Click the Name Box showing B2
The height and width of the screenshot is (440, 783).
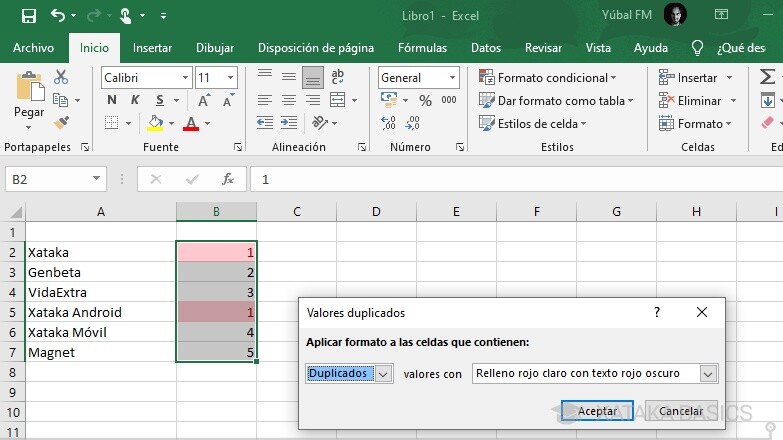coord(48,179)
